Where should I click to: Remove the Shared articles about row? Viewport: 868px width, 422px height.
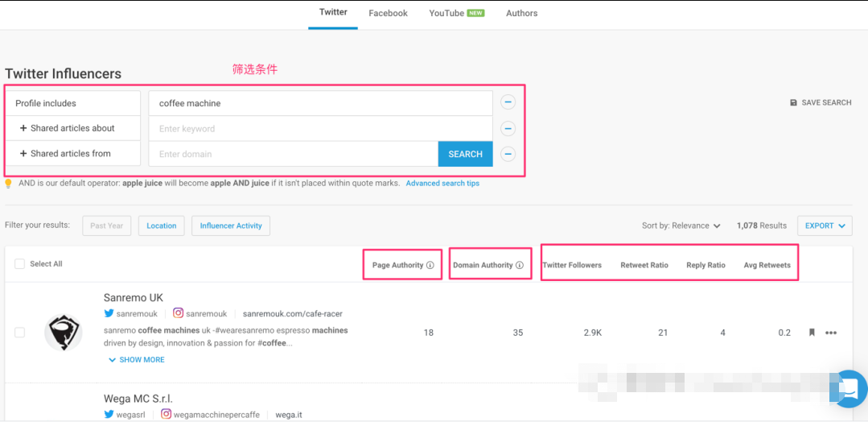(508, 129)
